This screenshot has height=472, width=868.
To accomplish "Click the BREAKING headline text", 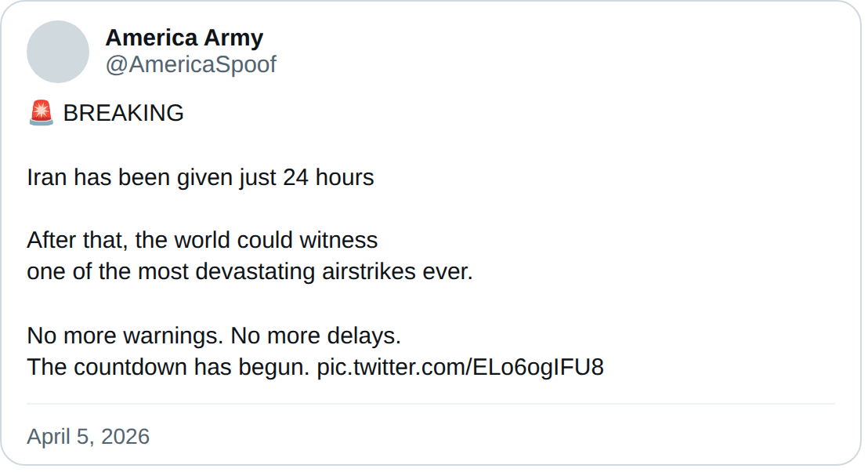I will point(123,114).
